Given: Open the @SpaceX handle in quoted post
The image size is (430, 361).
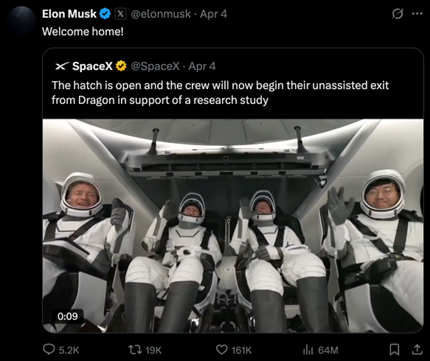Looking at the screenshot, I should [155, 66].
